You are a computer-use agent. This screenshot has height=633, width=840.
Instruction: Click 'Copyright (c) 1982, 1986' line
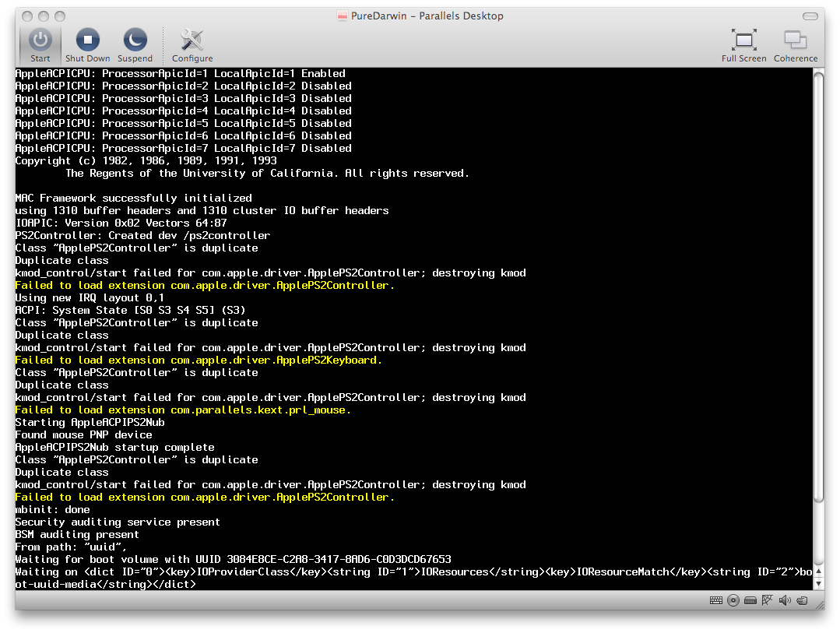[x=146, y=161]
